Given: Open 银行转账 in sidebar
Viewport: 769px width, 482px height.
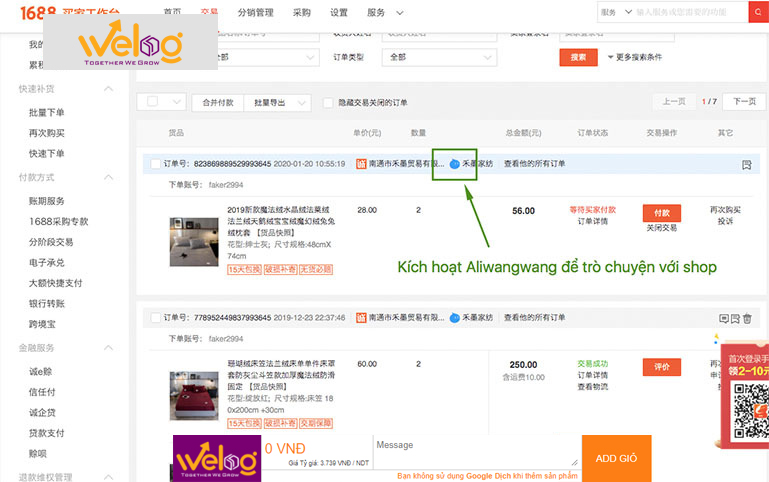Looking at the screenshot, I should 47,304.
